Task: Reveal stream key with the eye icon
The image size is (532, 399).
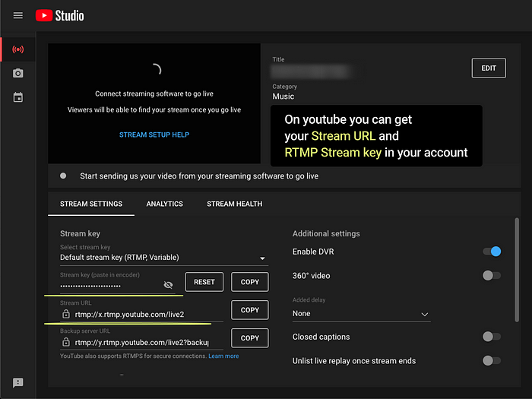Action: (x=168, y=285)
